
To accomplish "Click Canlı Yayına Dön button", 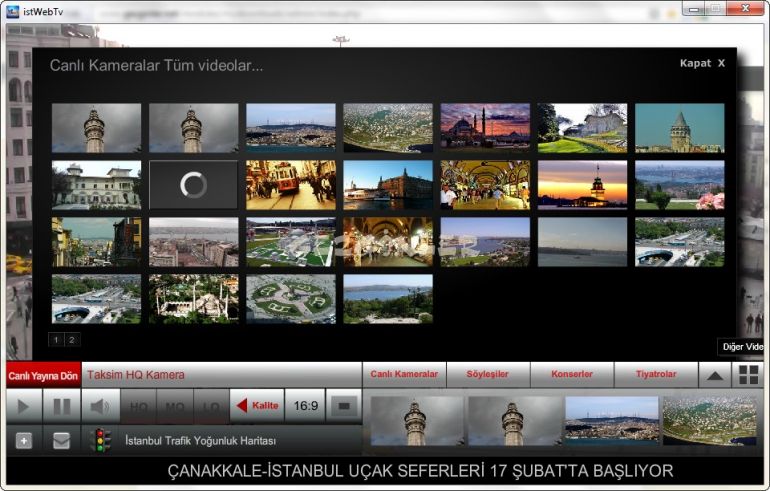I will click(43, 376).
